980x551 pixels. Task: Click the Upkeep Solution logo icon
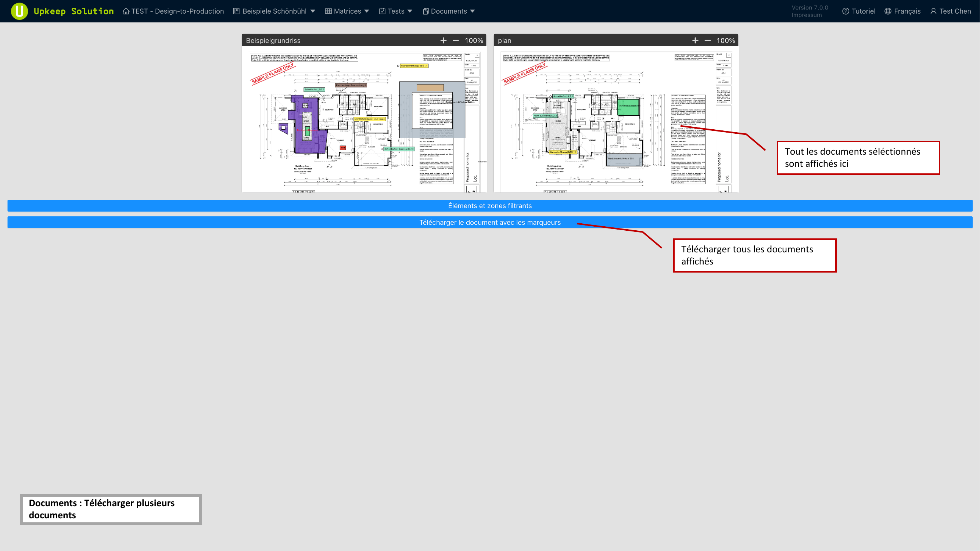click(19, 11)
